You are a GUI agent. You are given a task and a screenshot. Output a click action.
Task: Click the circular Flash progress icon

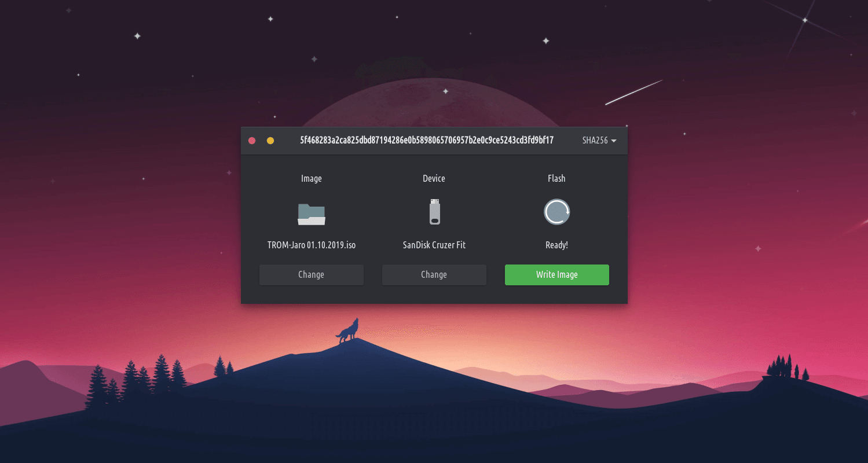[556, 212]
